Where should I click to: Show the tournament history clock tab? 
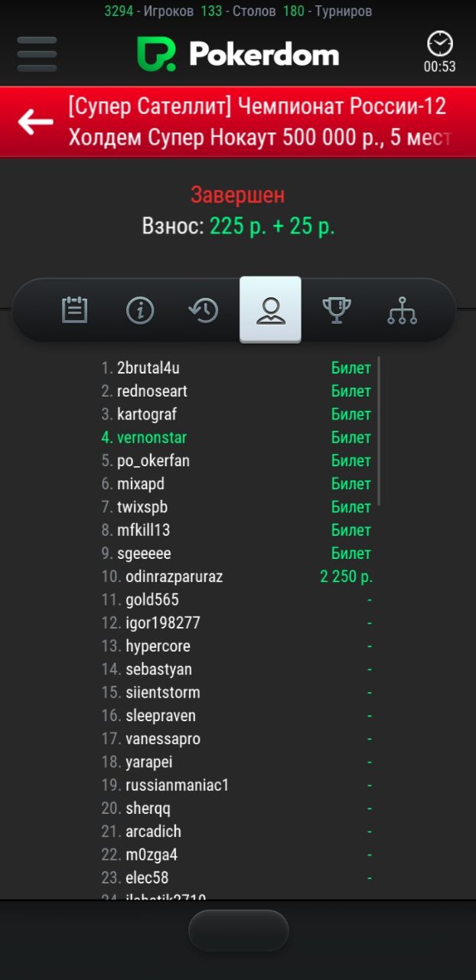pyautogui.click(x=204, y=310)
